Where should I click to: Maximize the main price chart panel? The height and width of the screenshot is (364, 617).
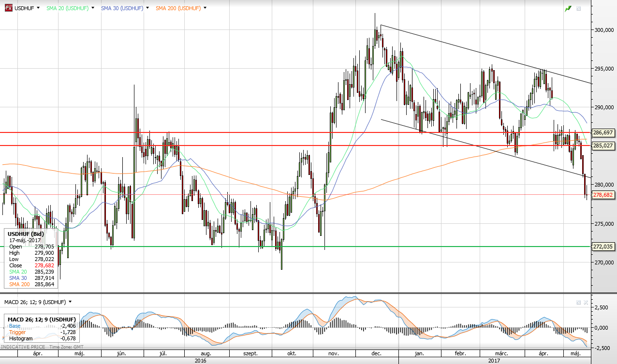[579, 8]
